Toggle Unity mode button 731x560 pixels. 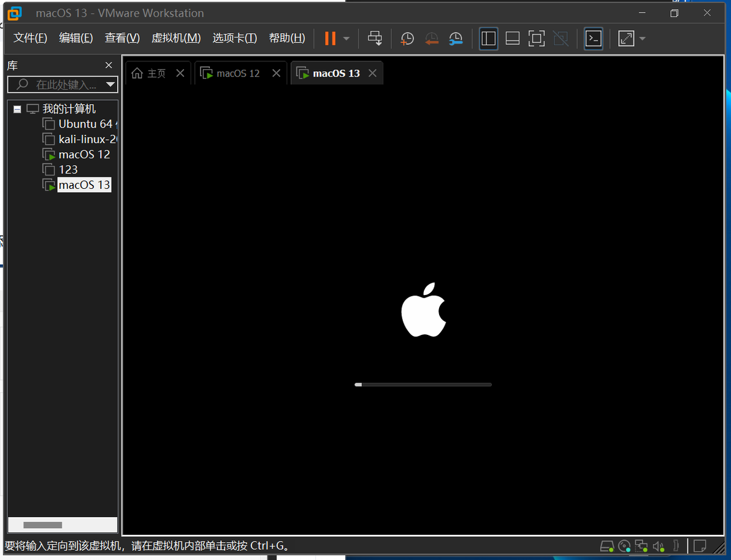click(x=561, y=38)
